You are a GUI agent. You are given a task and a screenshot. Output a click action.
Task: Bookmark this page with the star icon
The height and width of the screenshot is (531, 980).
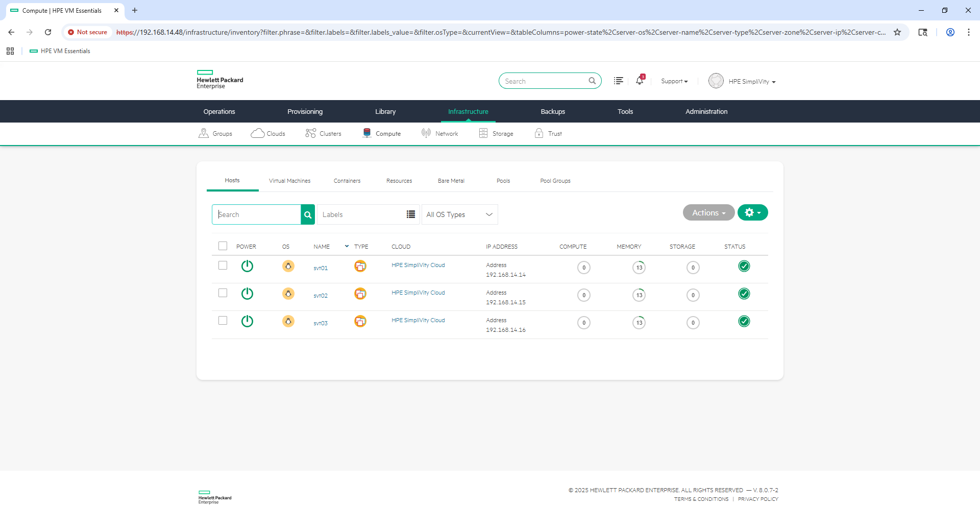897,32
